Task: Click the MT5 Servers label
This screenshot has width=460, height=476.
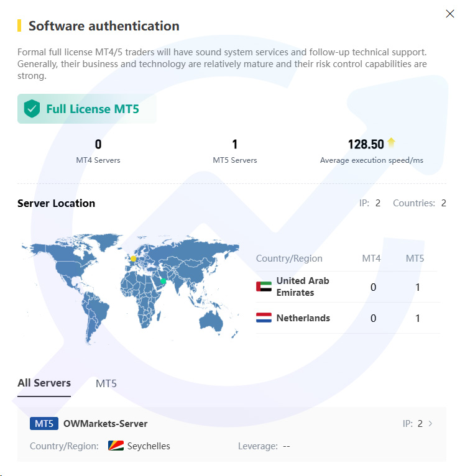Action: [235, 160]
